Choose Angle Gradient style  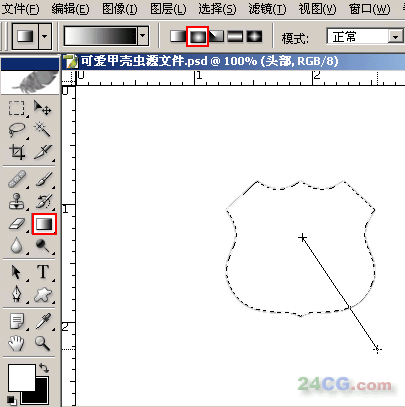pyautogui.click(x=217, y=36)
